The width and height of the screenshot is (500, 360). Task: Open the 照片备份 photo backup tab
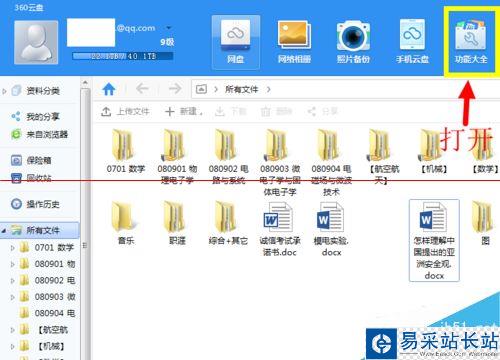pyautogui.click(x=353, y=42)
